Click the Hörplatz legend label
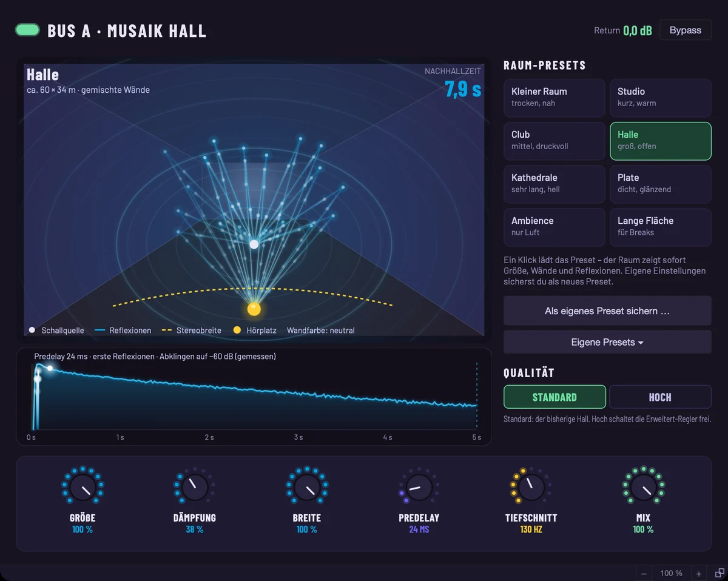The width and height of the screenshot is (728, 581). (x=262, y=331)
